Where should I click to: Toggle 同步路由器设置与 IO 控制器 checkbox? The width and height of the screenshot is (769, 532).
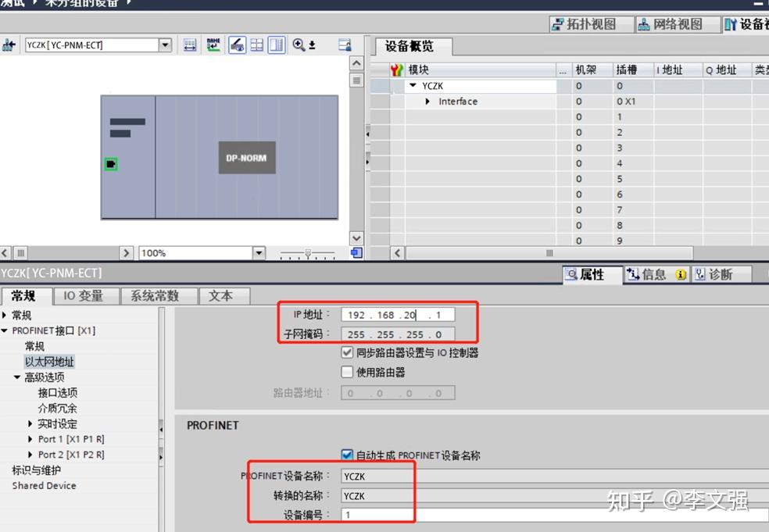click(347, 352)
